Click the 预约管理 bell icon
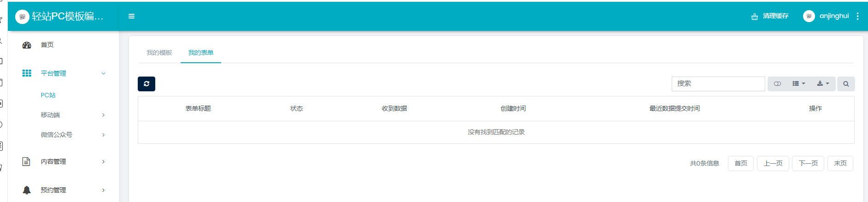 [x=27, y=190]
